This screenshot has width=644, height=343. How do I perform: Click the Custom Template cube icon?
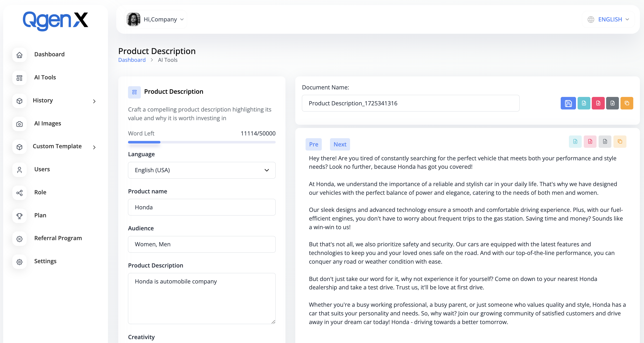(x=19, y=147)
